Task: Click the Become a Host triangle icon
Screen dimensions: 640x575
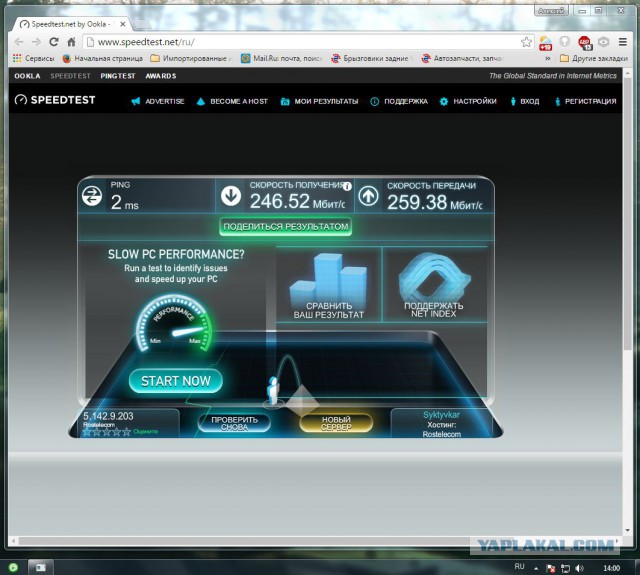Action: pyautogui.click(x=200, y=101)
